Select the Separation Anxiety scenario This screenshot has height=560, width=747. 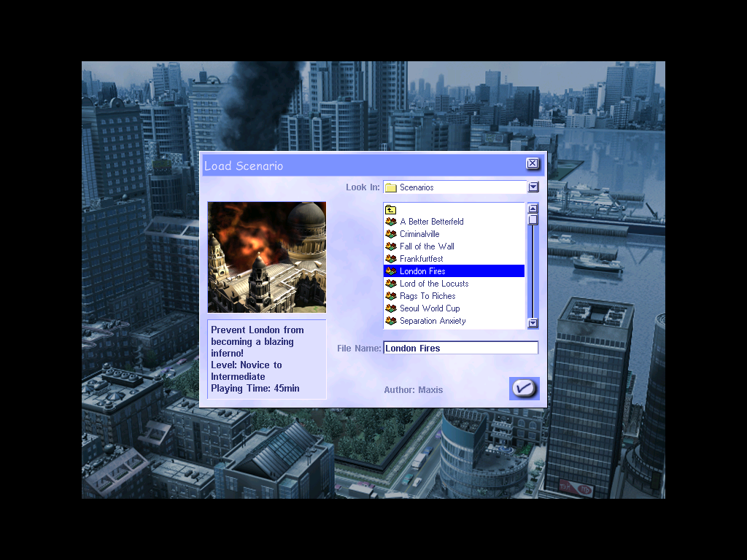pyautogui.click(x=432, y=321)
